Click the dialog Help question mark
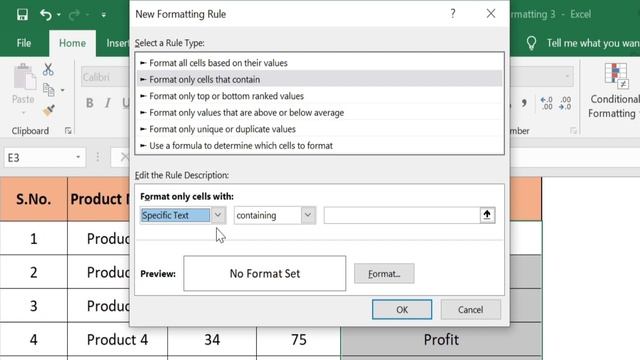The height and width of the screenshot is (360, 640). [453, 14]
